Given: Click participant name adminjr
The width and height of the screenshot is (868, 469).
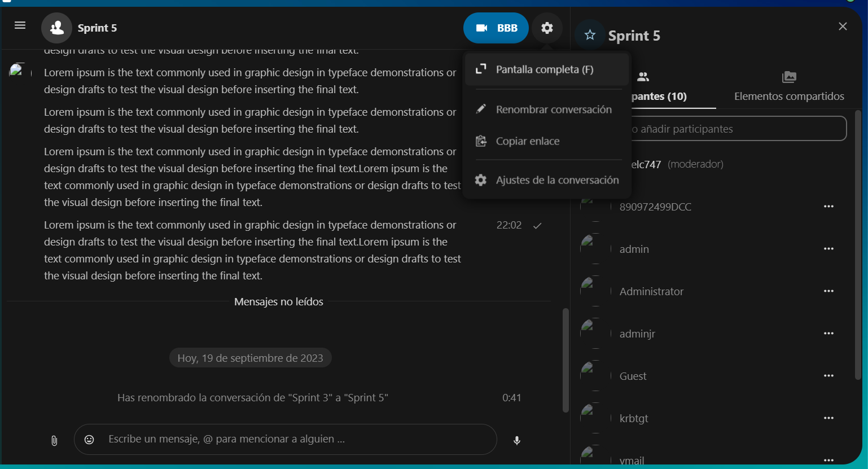Looking at the screenshot, I should click(637, 334).
